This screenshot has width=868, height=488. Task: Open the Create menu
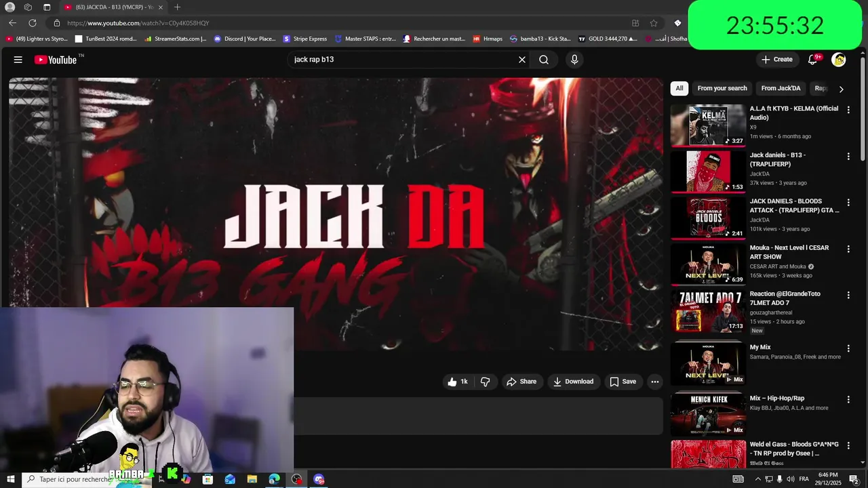click(x=777, y=60)
